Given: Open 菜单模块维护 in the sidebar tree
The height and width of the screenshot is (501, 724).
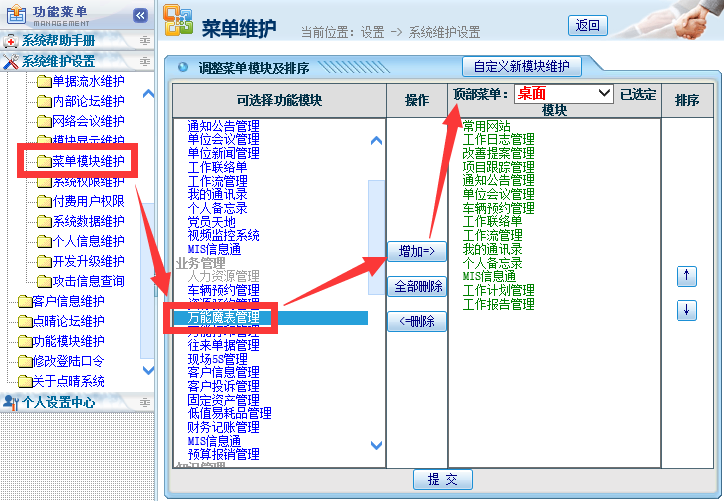Looking at the screenshot, I should click(x=88, y=161).
